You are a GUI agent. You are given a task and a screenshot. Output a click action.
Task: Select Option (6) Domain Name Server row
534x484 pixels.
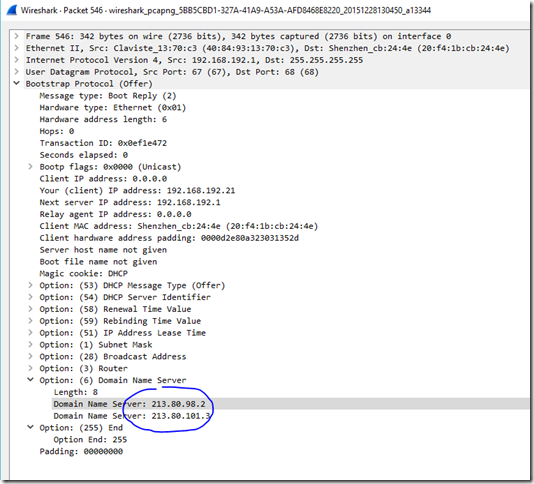click(x=113, y=380)
